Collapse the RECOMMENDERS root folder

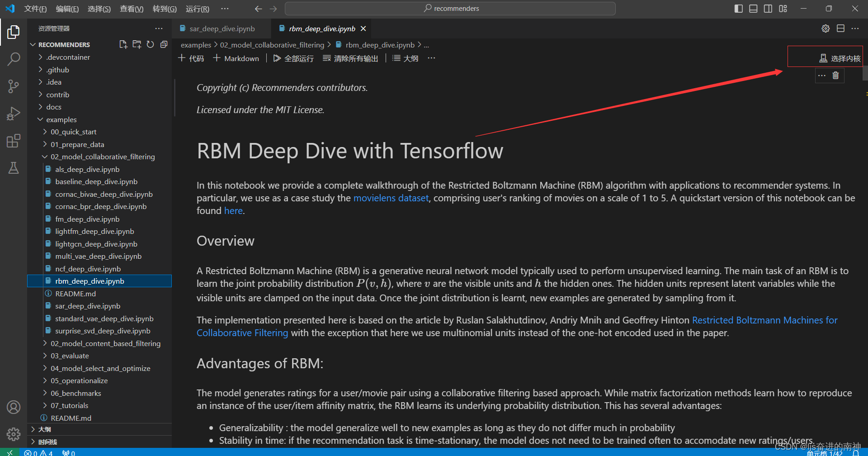tap(64, 44)
